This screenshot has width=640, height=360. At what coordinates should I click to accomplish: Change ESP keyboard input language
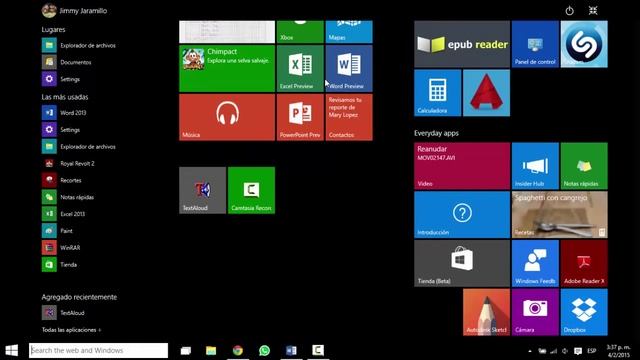[591, 351]
